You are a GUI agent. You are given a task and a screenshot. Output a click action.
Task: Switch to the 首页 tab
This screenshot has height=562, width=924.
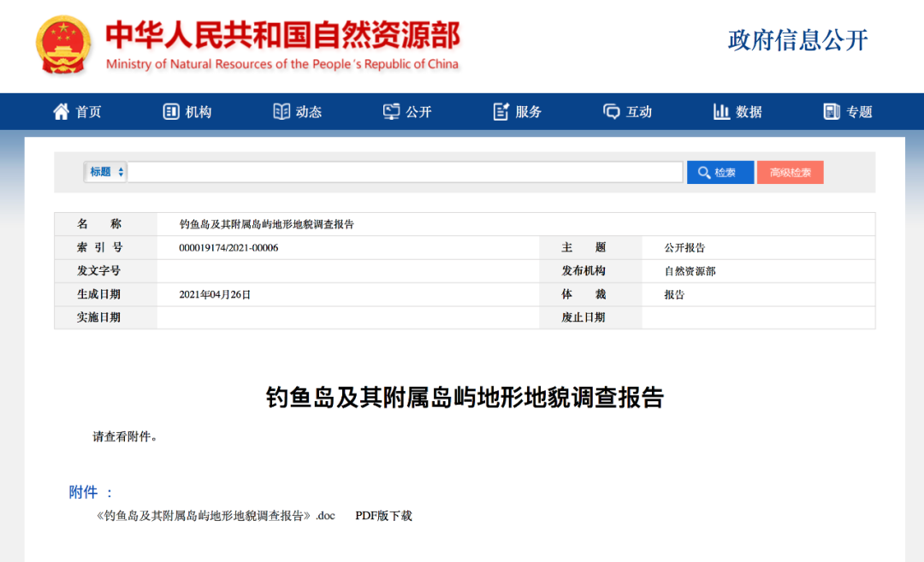(77, 111)
